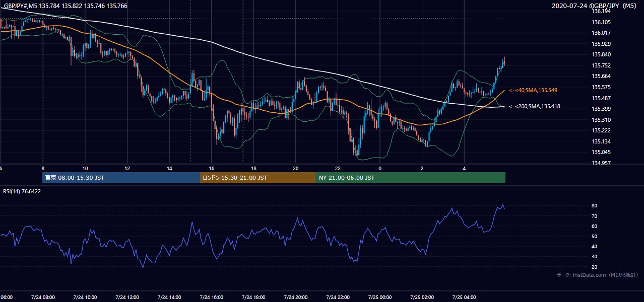Click the RSI scale value 70

coord(594,216)
